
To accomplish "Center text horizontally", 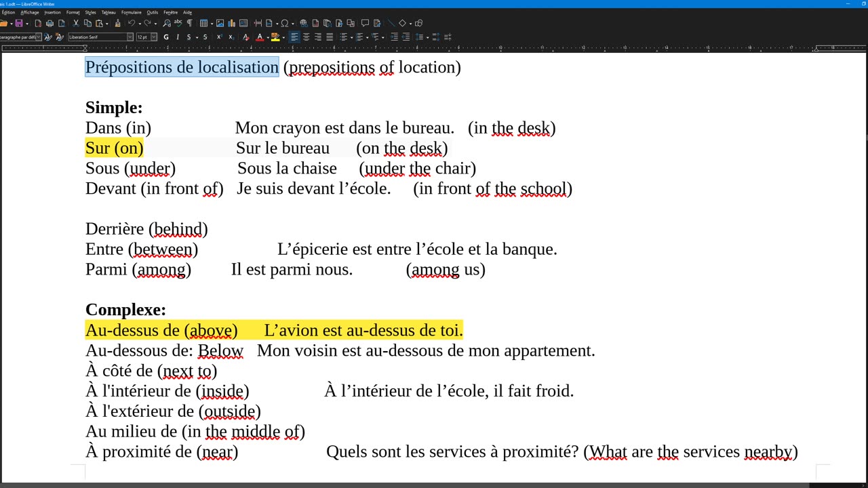I will (306, 37).
